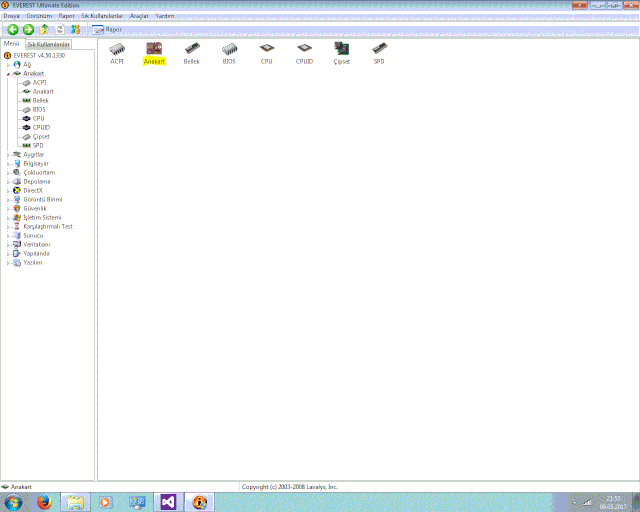Switch to the Menü tab
Image resolution: width=640 pixels, height=512 pixels.
(x=11, y=43)
